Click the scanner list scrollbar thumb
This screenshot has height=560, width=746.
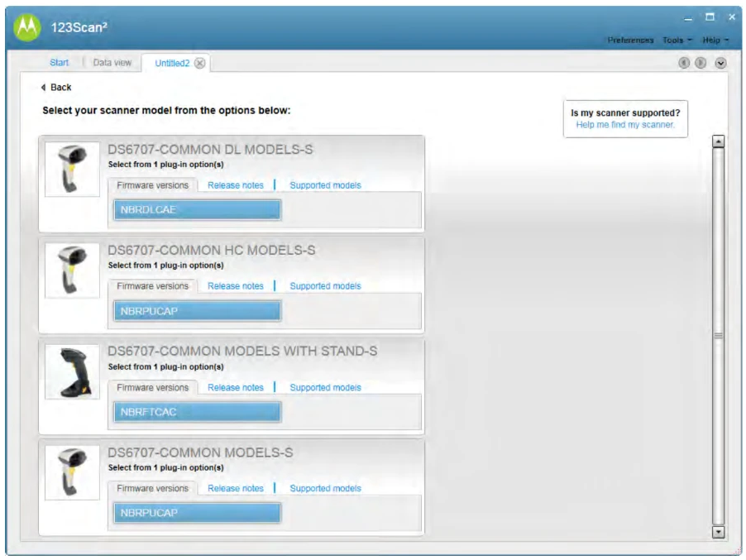(719, 336)
